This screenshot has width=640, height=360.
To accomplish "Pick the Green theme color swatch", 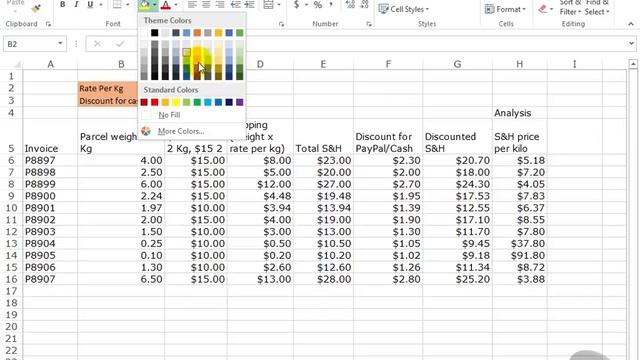I will (x=240, y=33).
